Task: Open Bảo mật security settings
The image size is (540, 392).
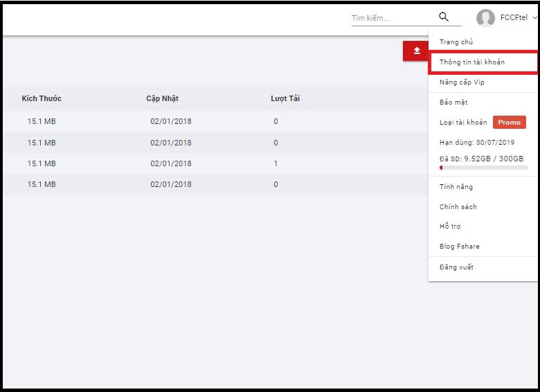Action: [x=453, y=103]
